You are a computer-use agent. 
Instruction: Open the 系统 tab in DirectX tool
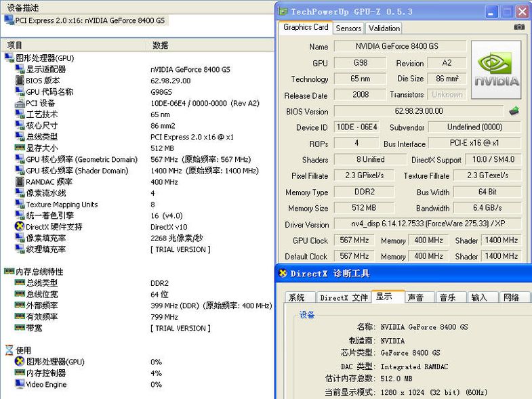(297, 297)
